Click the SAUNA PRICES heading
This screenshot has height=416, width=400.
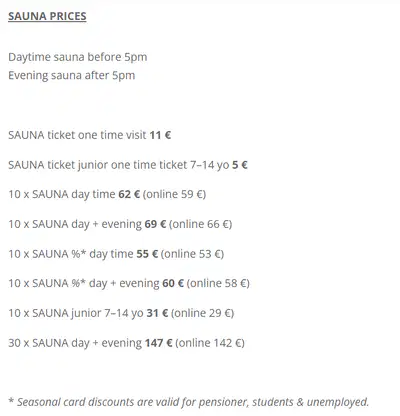[47, 16]
